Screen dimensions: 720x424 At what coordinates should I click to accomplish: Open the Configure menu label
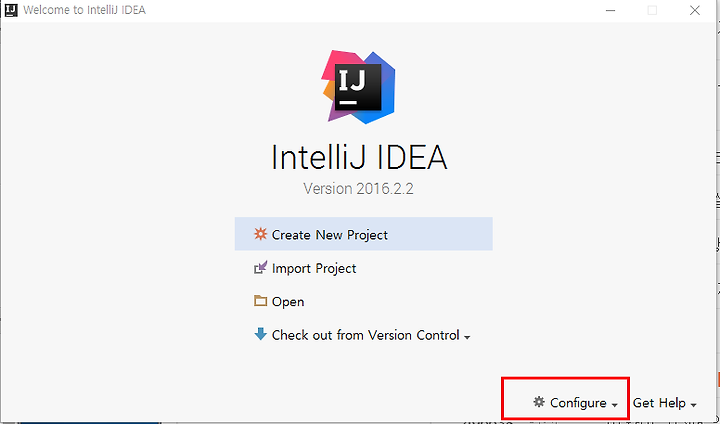[x=578, y=403]
